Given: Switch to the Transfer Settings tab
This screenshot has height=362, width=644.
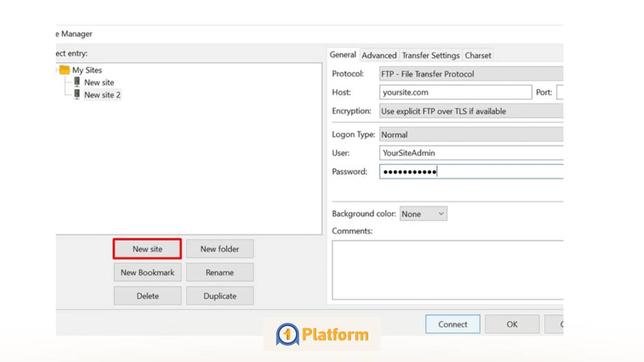Looking at the screenshot, I should tap(430, 55).
